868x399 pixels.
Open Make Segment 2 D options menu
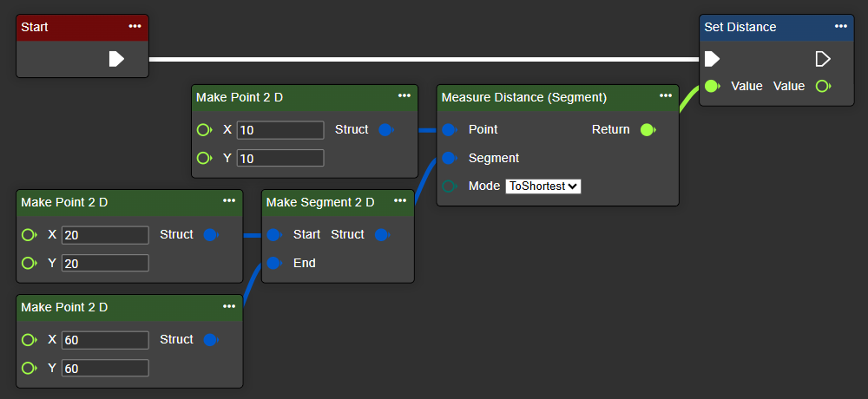(400, 201)
